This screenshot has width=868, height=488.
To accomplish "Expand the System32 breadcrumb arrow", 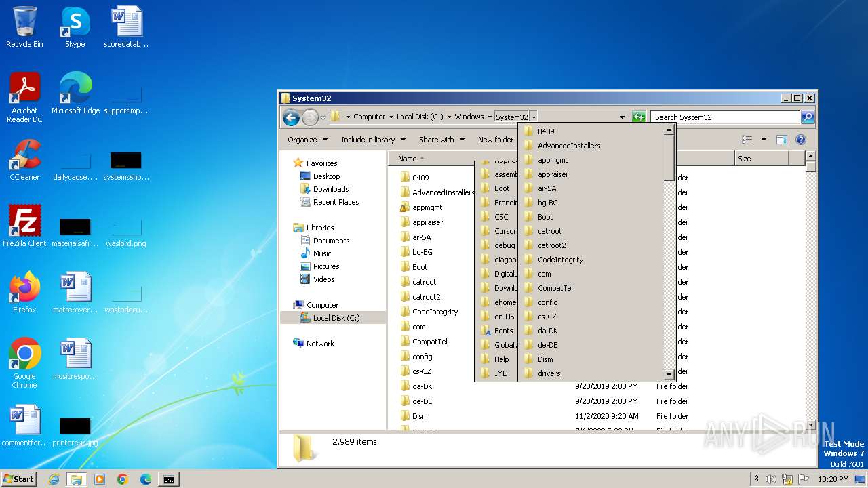I will pos(534,117).
